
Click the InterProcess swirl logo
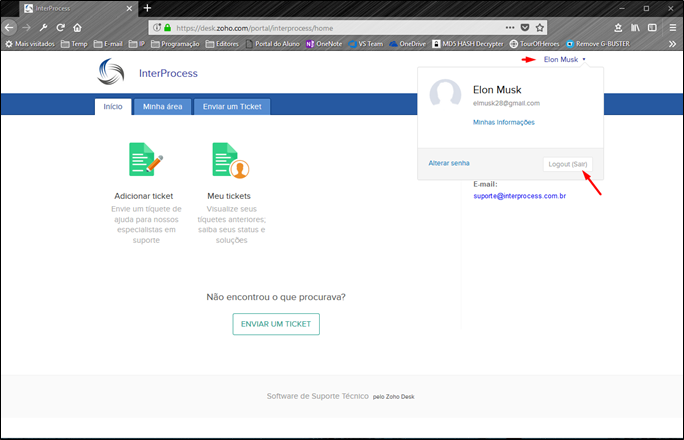pos(111,72)
